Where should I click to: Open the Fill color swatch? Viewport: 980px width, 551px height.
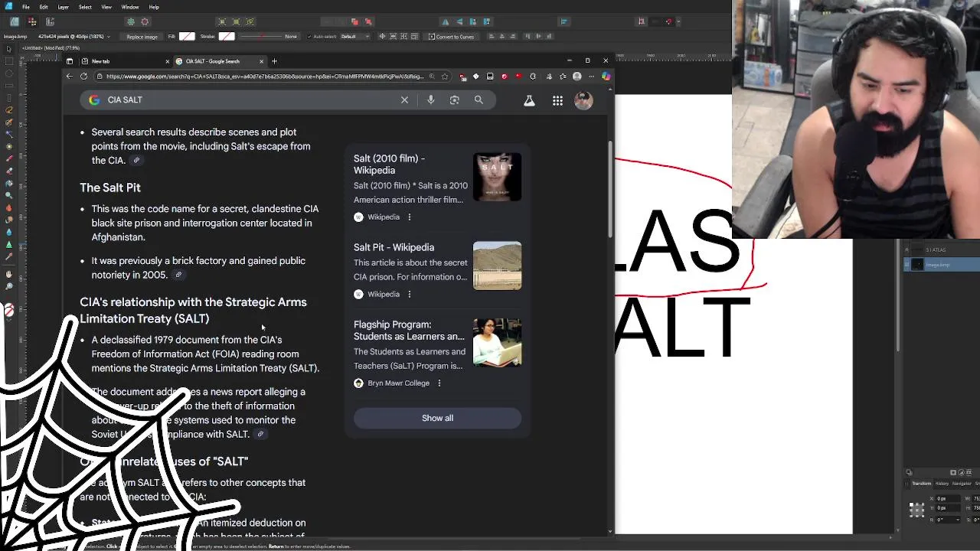click(187, 37)
